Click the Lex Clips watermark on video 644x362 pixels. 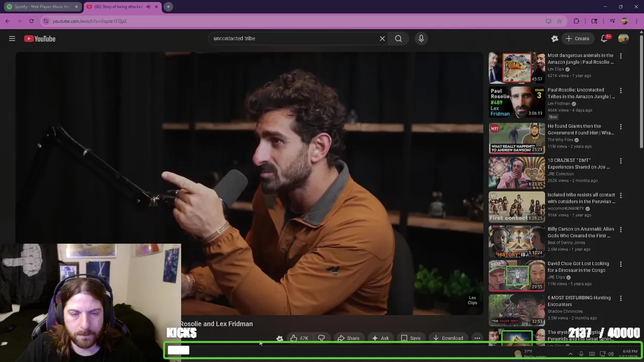point(472,300)
